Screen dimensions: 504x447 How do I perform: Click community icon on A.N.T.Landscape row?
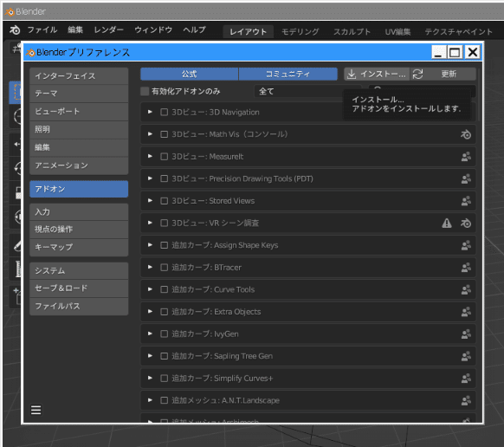[466, 400]
